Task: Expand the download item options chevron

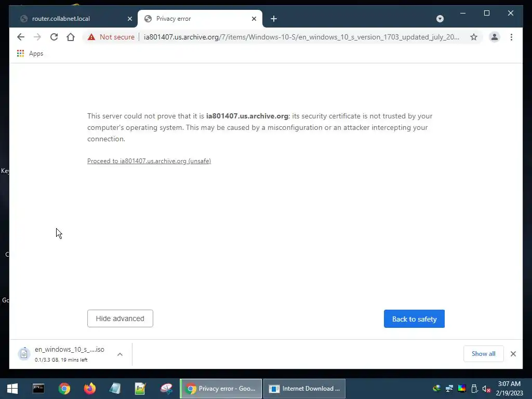Action: pos(120,354)
